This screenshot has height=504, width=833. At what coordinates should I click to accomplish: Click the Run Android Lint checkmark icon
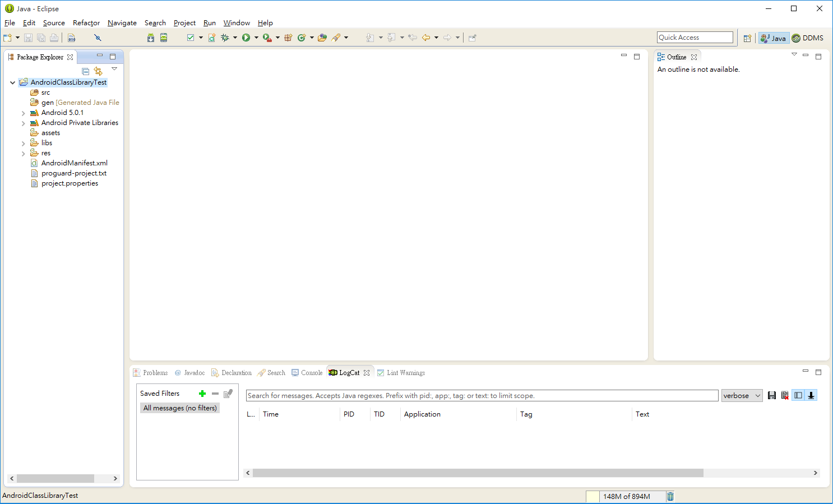191,38
